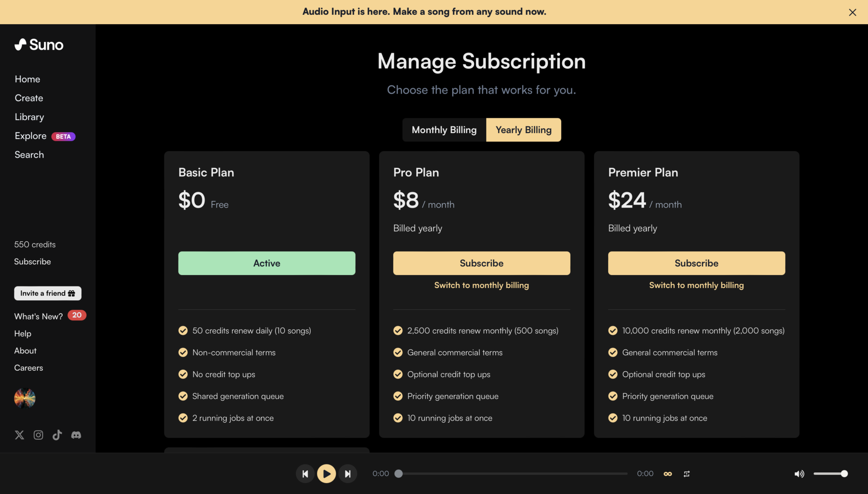Open the Instagram social link
Viewport: 868px width, 494px height.
pos(38,435)
